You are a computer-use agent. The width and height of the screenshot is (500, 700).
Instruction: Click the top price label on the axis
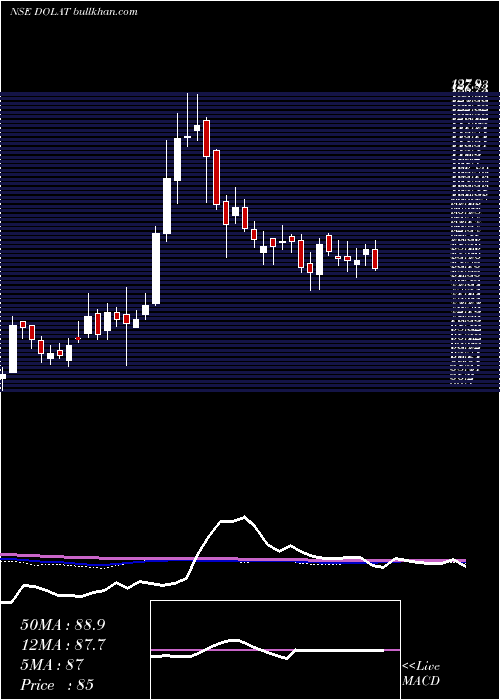pyautogui.click(x=470, y=83)
